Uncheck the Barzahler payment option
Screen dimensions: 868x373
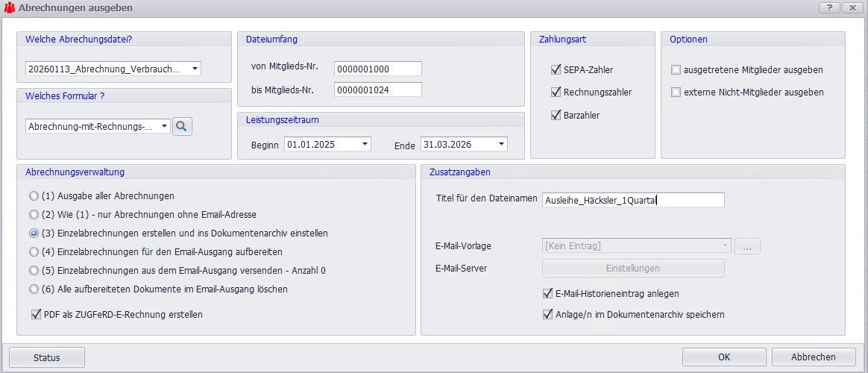pos(556,116)
